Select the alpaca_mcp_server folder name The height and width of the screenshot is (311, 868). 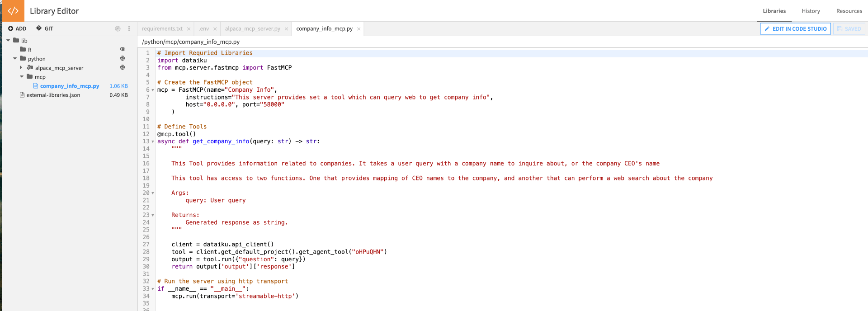pos(59,68)
